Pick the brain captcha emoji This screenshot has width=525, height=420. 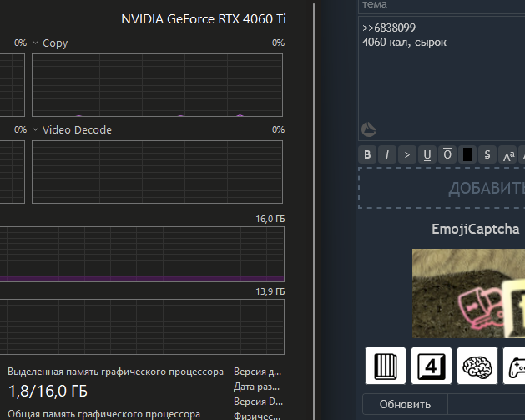(x=477, y=366)
